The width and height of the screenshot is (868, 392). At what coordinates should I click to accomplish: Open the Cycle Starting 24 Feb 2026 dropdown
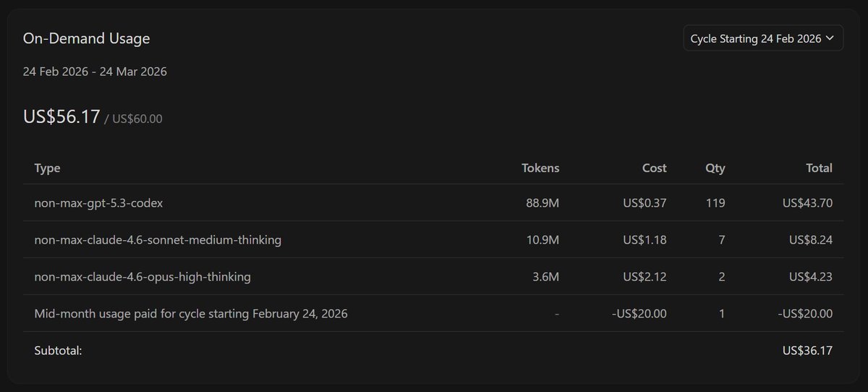762,39
